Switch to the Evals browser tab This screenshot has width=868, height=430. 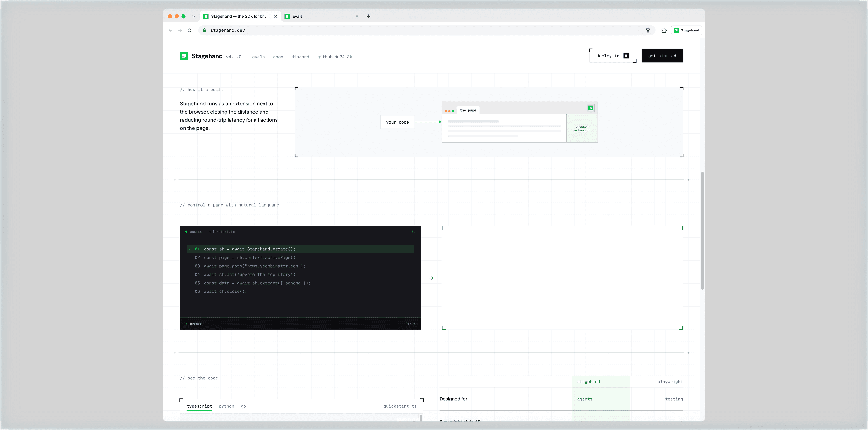point(322,16)
